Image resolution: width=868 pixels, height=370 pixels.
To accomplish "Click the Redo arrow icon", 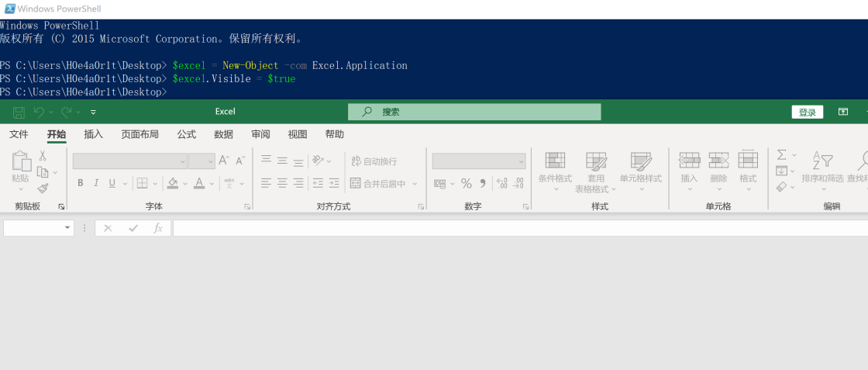I will pyautogui.click(x=67, y=112).
